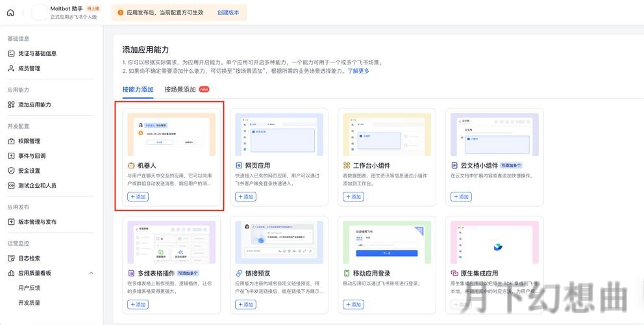This screenshot has width=644, height=325.
Task: Click the home icon in top bar
Action: click(10, 12)
